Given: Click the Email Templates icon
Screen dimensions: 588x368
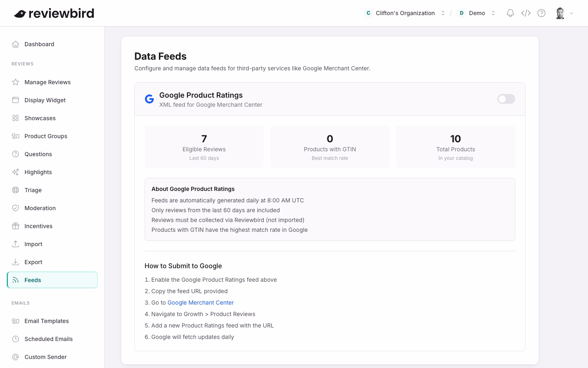Looking at the screenshot, I should 16,321.
